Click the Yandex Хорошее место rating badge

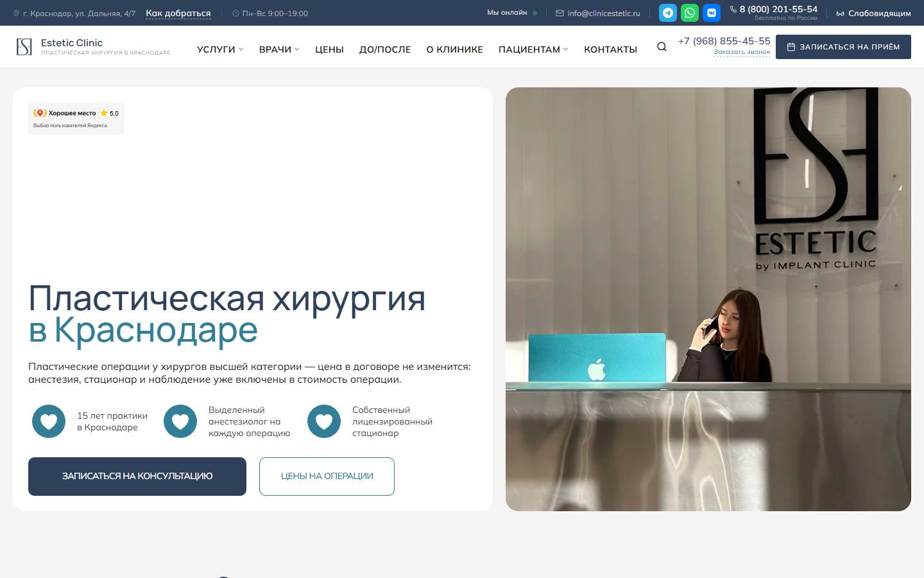tap(76, 119)
